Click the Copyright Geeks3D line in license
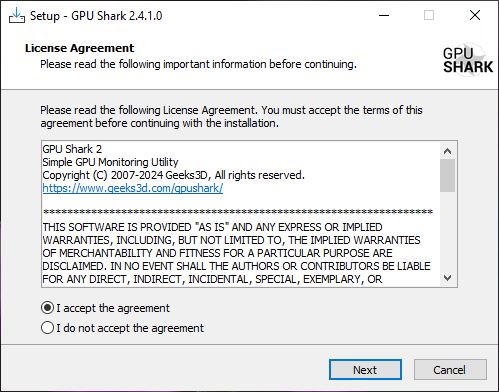This screenshot has height=392, width=499. tap(173, 175)
